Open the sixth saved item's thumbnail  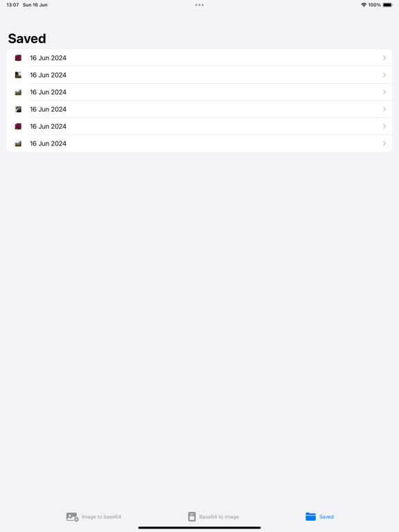(x=18, y=143)
